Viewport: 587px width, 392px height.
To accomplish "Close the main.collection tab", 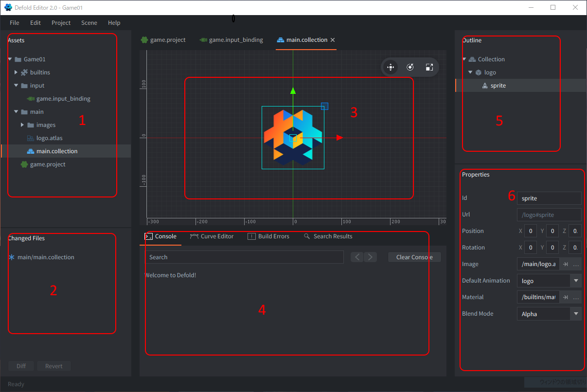I will tap(333, 40).
